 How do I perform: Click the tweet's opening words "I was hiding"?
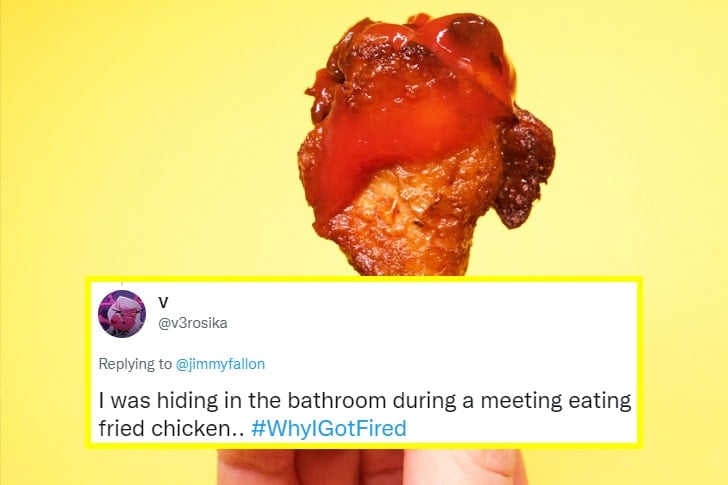pyautogui.click(x=152, y=401)
